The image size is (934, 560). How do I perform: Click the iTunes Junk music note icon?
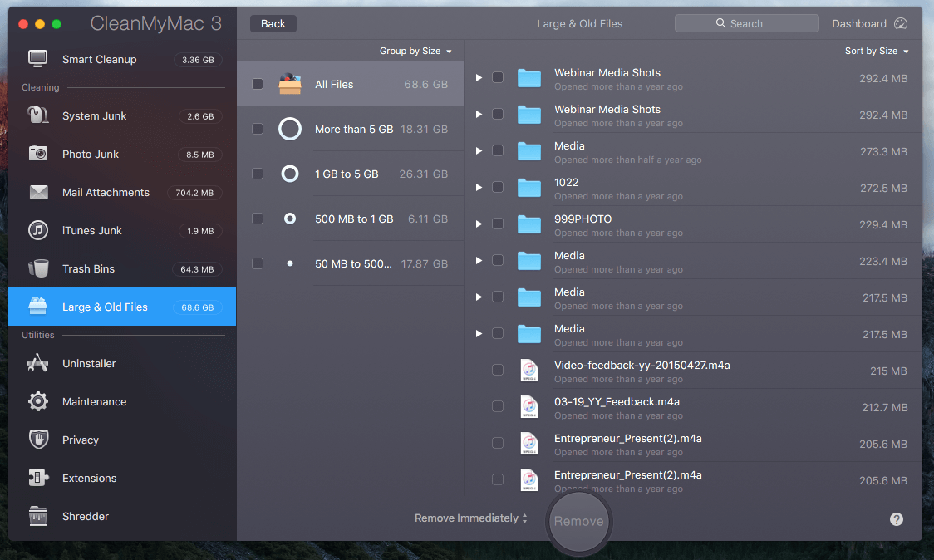[38, 230]
